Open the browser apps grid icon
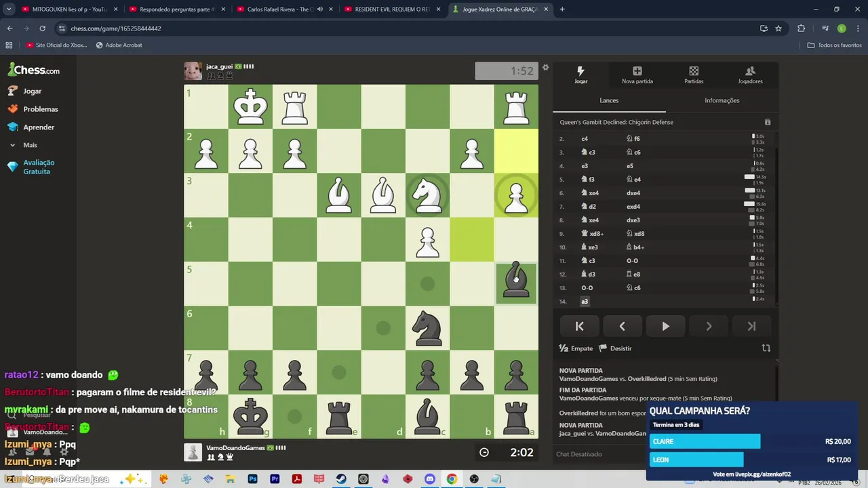The width and height of the screenshot is (868, 488). pyautogui.click(x=9, y=45)
